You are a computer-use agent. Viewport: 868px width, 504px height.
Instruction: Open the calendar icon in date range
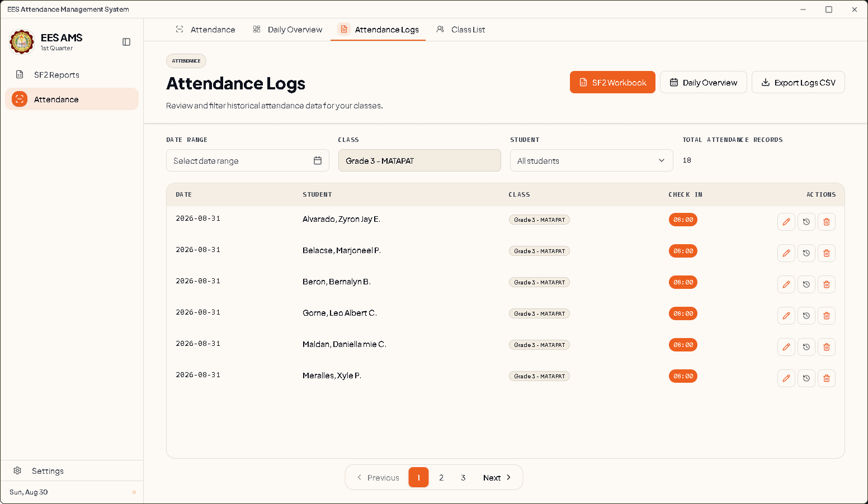(x=318, y=160)
